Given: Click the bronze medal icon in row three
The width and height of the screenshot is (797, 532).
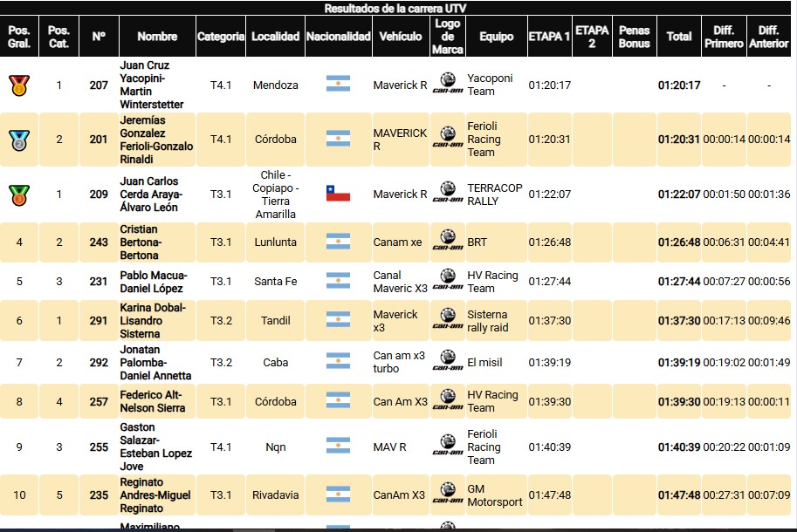Looking at the screenshot, I should tap(19, 194).
